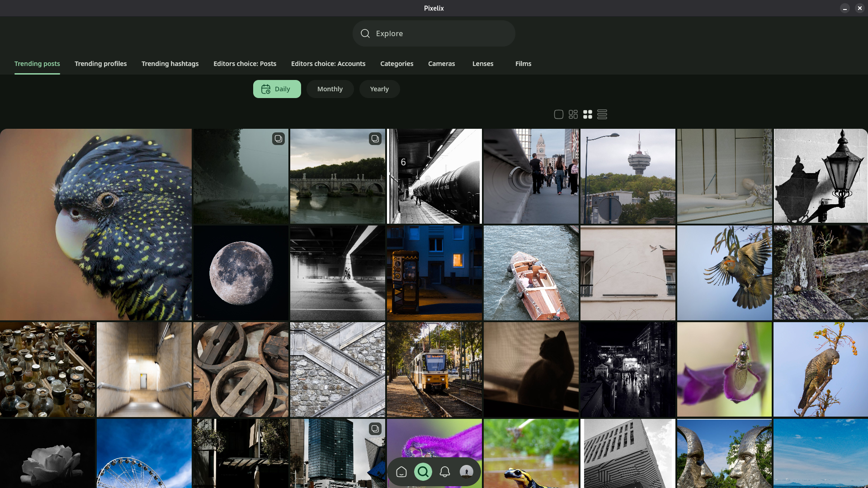Open the wooden boat on water photo
The height and width of the screenshot is (488, 868).
click(531, 273)
